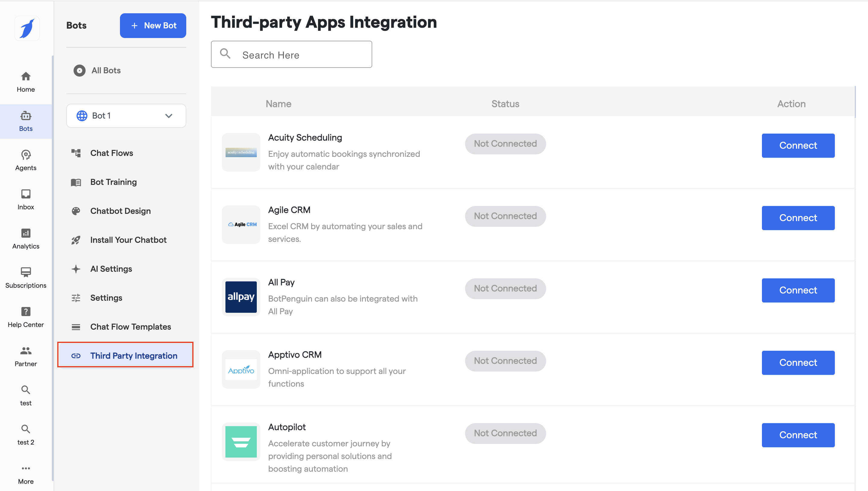Click the New Bot button
This screenshot has width=868, height=491.
pos(153,26)
